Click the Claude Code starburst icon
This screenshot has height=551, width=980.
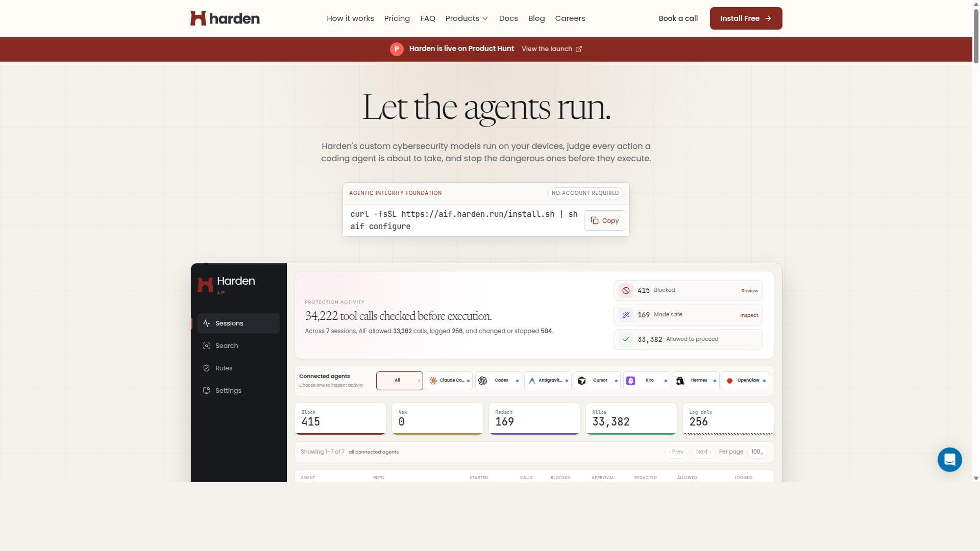(x=433, y=381)
